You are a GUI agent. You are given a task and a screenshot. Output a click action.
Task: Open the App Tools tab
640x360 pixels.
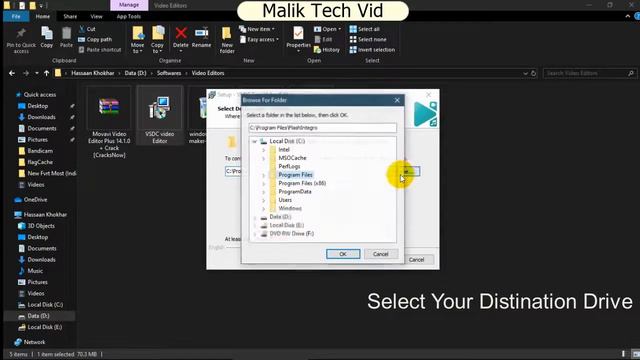point(129,16)
